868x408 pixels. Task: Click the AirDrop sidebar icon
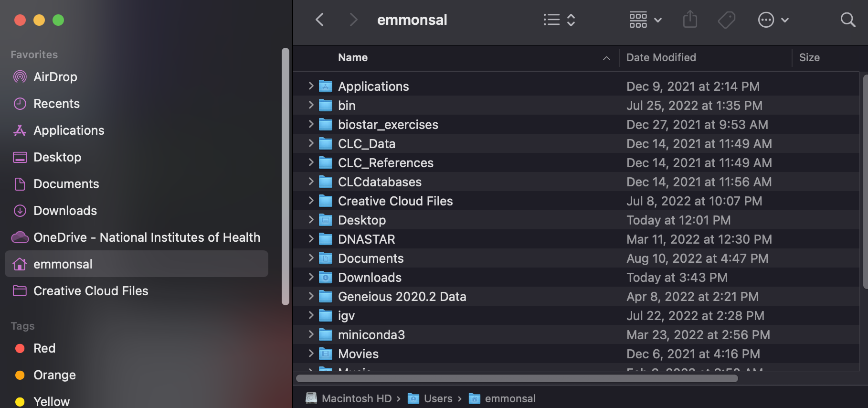(x=20, y=77)
